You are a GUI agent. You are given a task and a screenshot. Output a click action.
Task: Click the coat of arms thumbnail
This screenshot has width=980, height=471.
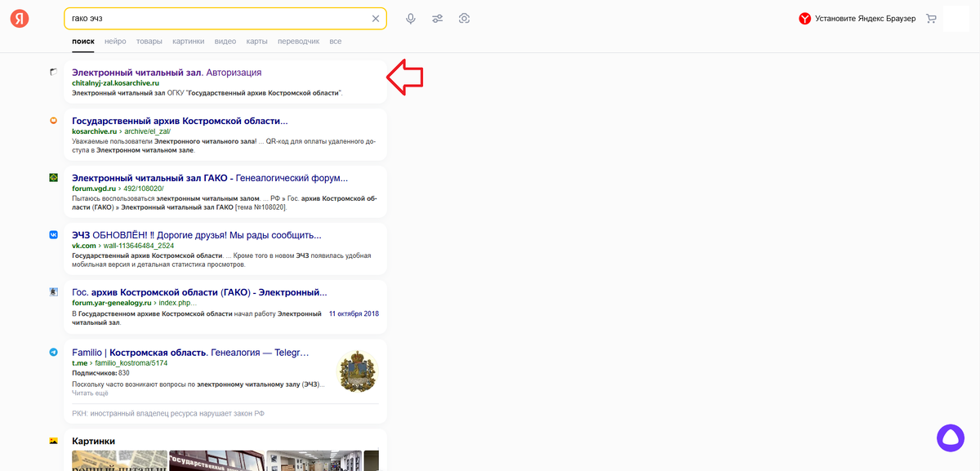tap(358, 372)
